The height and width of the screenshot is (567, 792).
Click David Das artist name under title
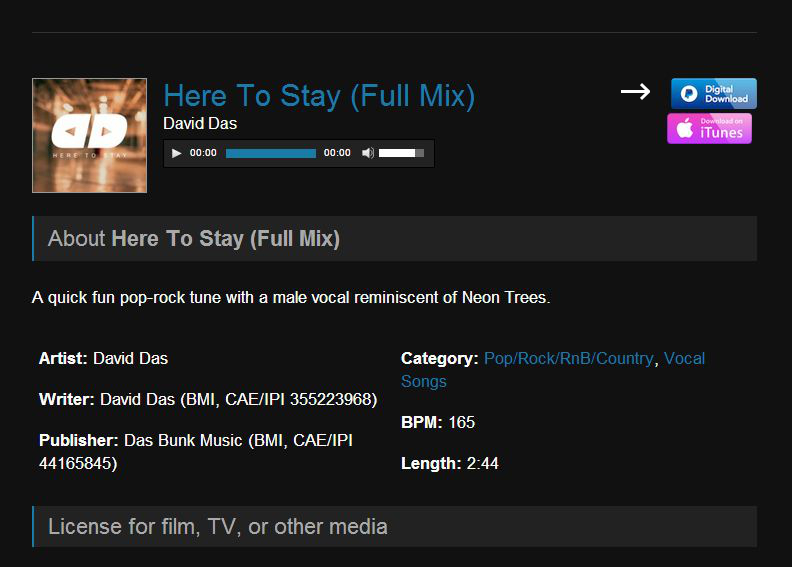[200, 123]
